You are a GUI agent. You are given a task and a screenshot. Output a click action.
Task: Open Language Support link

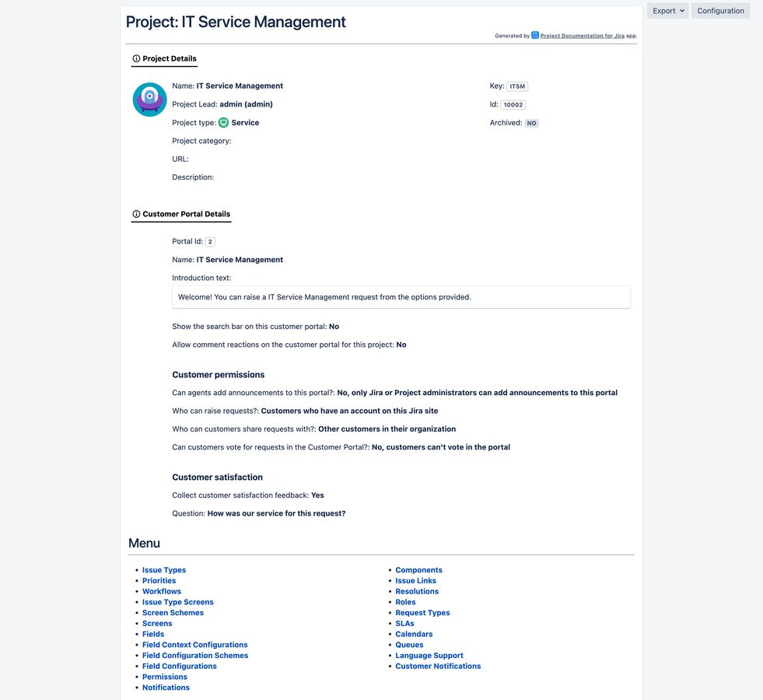point(429,656)
